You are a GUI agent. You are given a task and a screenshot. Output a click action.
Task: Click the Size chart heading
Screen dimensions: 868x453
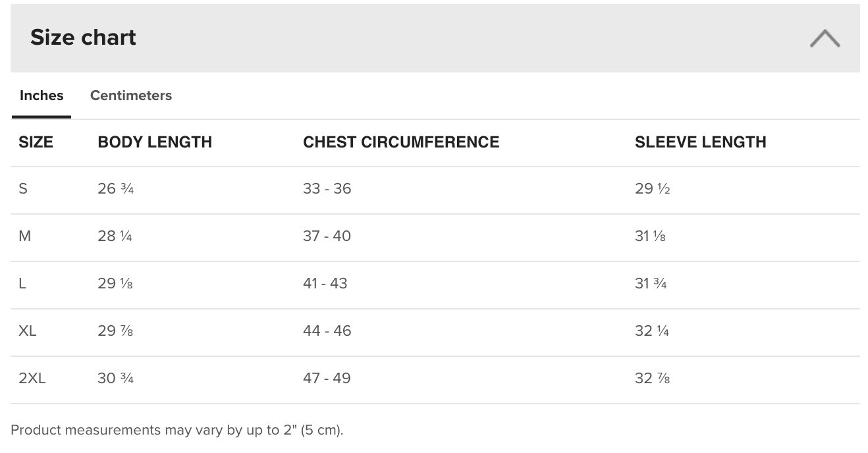[83, 38]
